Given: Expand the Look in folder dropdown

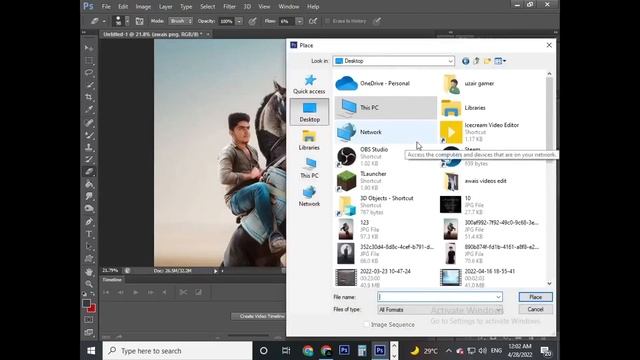Looking at the screenshot, I should (450, 61).
